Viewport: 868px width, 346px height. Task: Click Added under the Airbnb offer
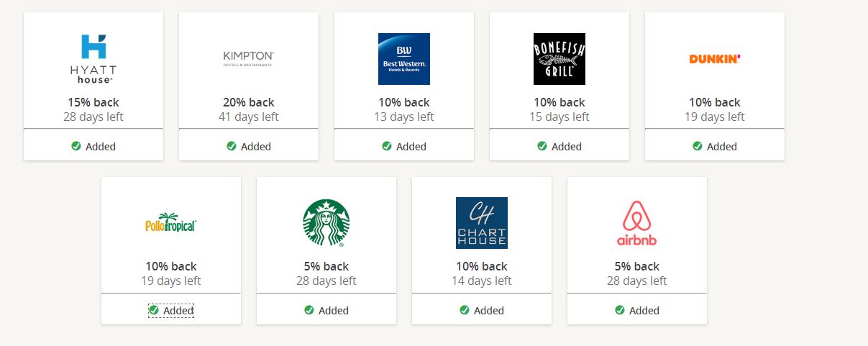637,310
